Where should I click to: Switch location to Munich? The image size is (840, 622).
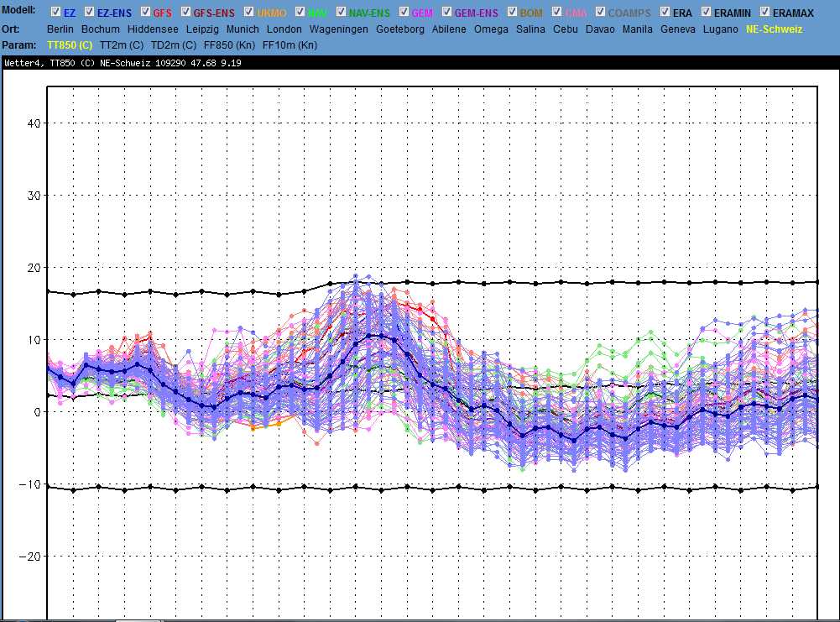click(243, 29)
